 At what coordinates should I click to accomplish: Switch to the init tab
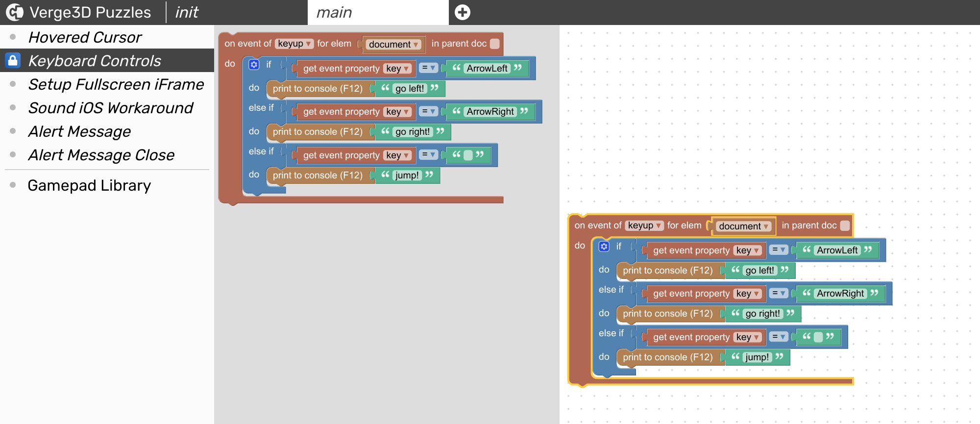coord(187,12)
